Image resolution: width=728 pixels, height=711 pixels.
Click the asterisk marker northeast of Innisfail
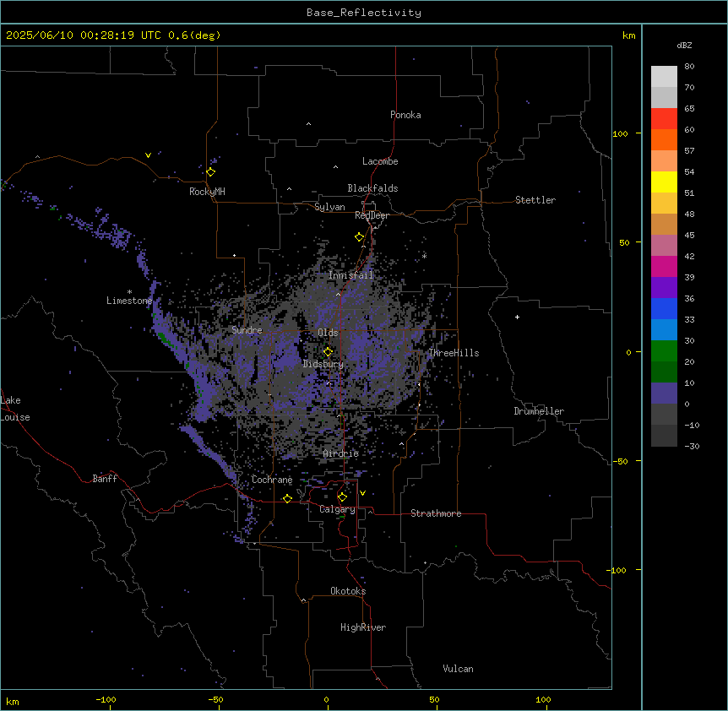tap(424, 256)
